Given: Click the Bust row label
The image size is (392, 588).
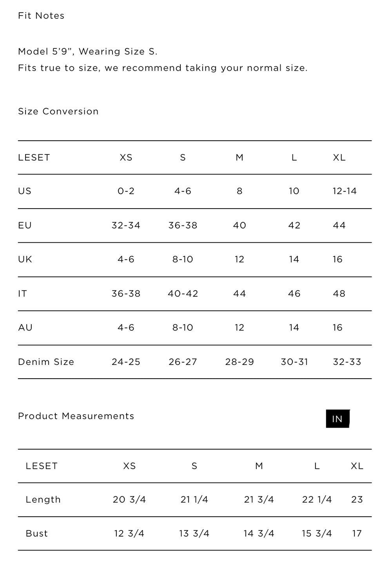Looking at the screenshot, I should point(37,534).
